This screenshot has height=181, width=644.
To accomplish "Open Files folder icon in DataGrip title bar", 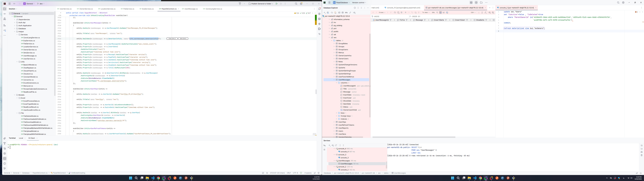I will tap(481, 3).
